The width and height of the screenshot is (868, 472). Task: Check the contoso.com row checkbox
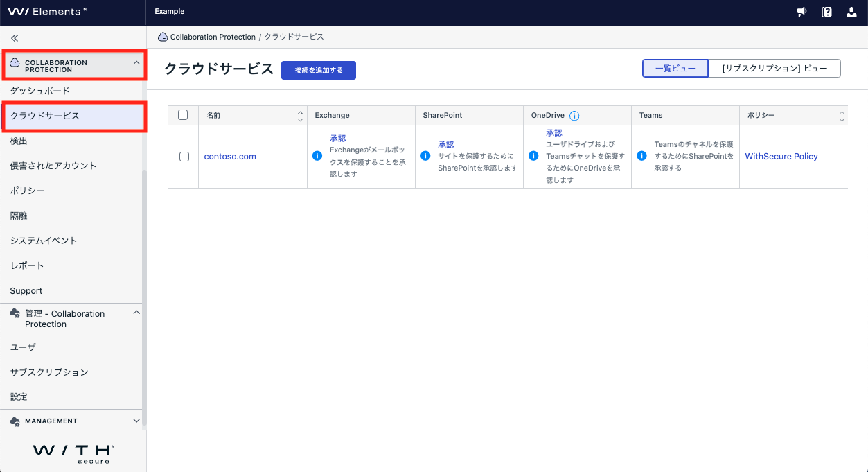184,157
